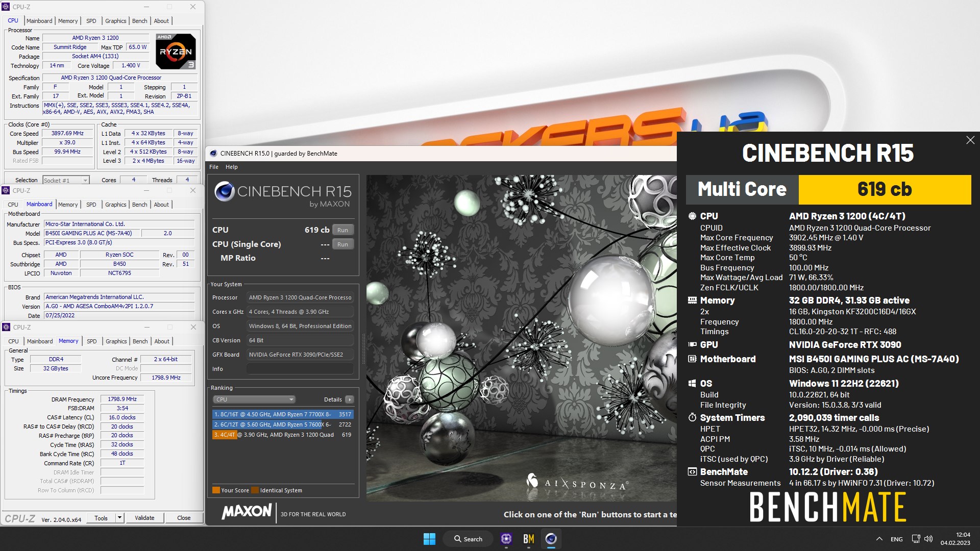
Task: Click the ENG language indicator in tray
Action: [x=896, y=539]
